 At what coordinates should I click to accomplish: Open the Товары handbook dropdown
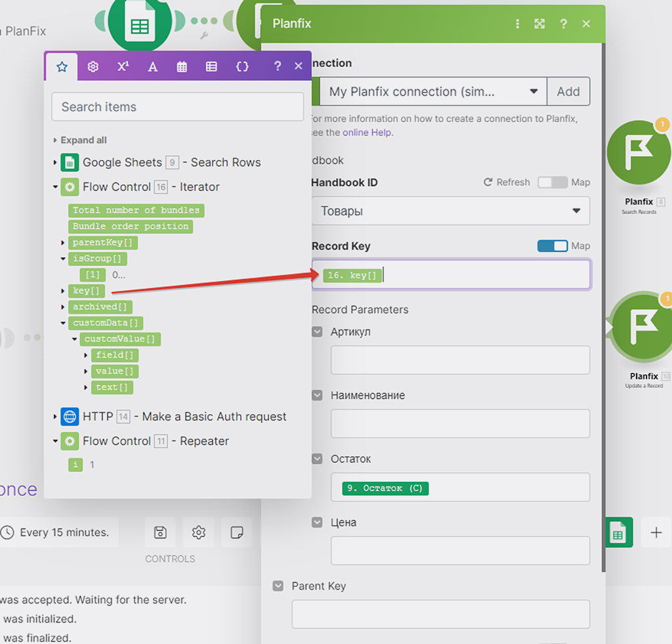pos(450,211)
